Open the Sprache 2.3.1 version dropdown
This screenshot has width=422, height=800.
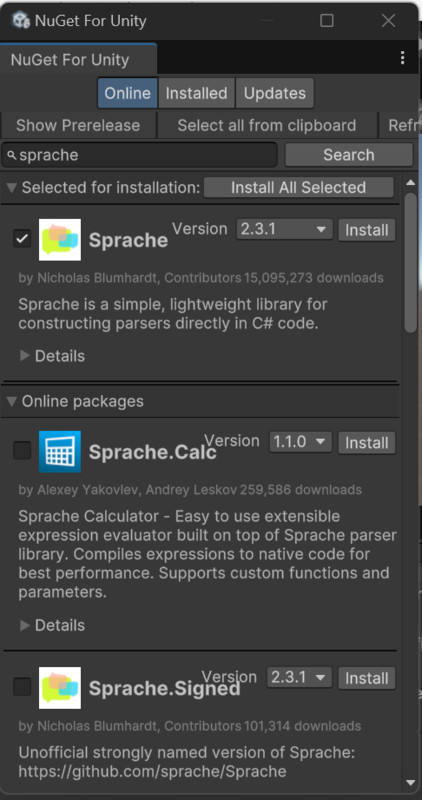point(284,230)
